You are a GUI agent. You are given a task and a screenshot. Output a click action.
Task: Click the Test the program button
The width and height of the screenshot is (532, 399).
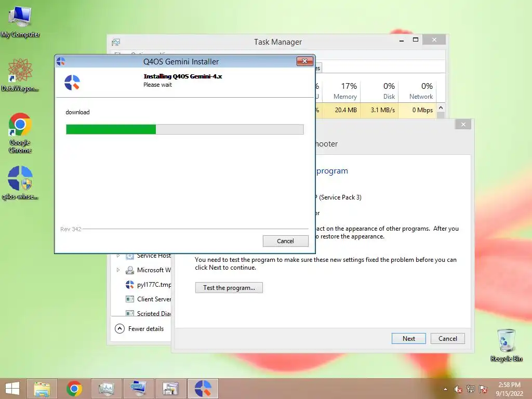229,288
